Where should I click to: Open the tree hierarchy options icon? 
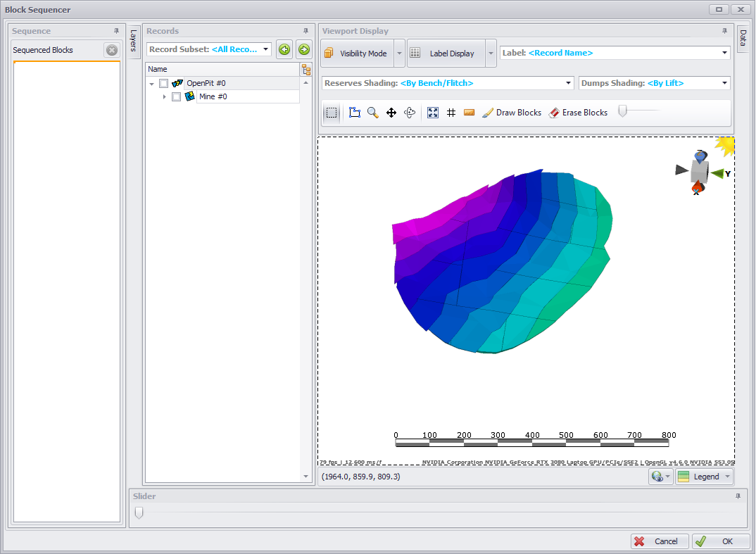click(x=306, y=70)
